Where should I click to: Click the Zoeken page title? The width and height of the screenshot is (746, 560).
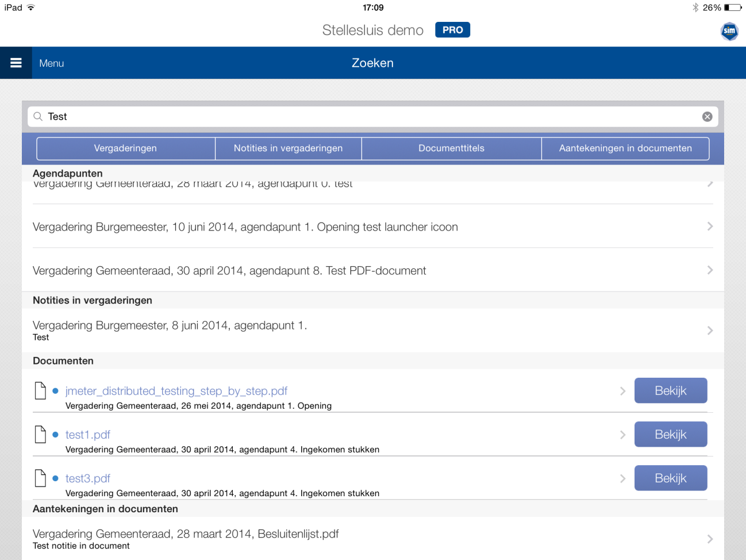click(x=372, y=63)
